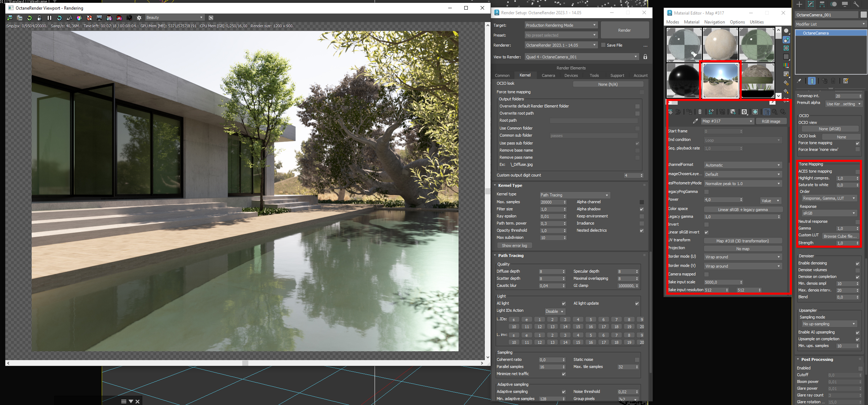This screenshot has height=405, width=868.
Task: Open the Beauty render pass dropdown
Action: pyautogui.click(x=174, y=17)
